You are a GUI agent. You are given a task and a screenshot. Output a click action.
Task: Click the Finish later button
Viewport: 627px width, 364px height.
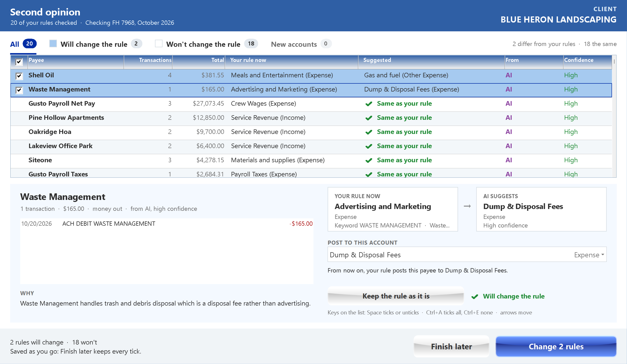click(451, 346)
